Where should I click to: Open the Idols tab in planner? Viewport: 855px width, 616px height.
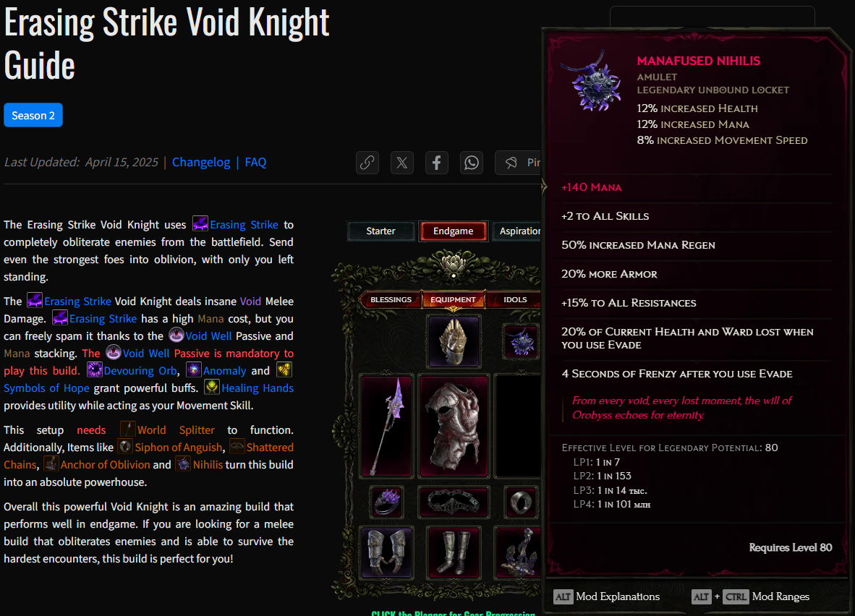click(x=515, y=300)
